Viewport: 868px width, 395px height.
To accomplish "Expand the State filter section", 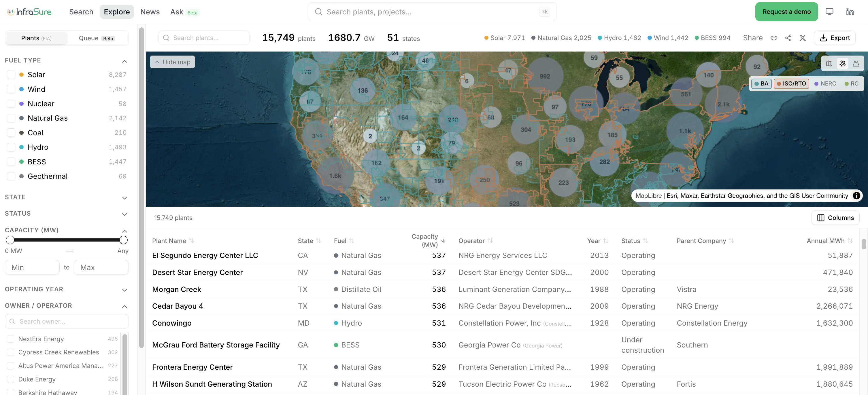I will pos(124,198).
